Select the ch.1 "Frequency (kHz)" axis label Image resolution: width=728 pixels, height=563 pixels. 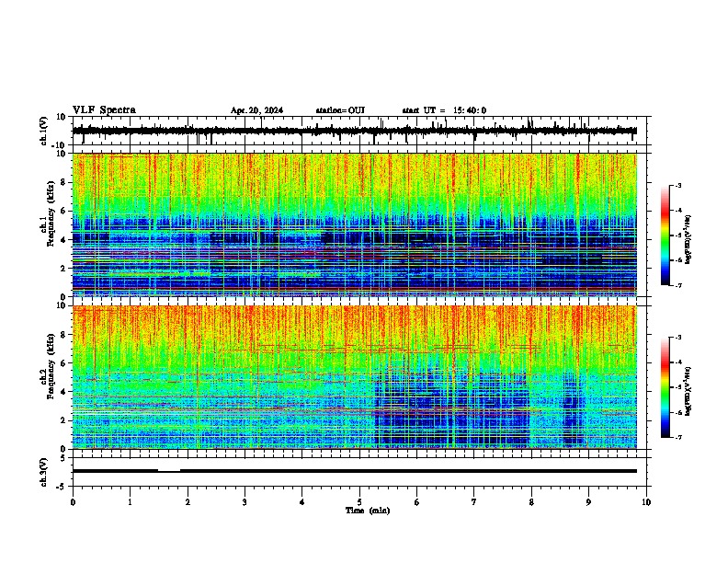(51, 213)
